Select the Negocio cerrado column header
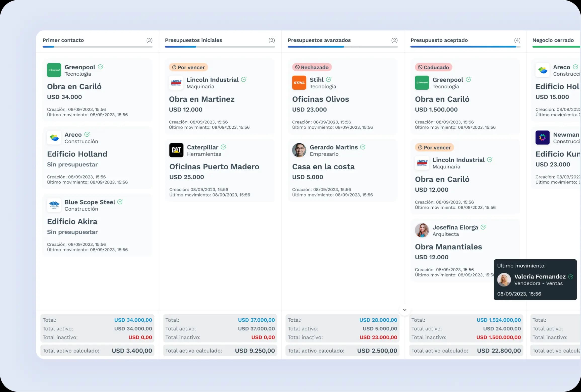This screenshot has width=581, height=392. click(x=553, y=40)
